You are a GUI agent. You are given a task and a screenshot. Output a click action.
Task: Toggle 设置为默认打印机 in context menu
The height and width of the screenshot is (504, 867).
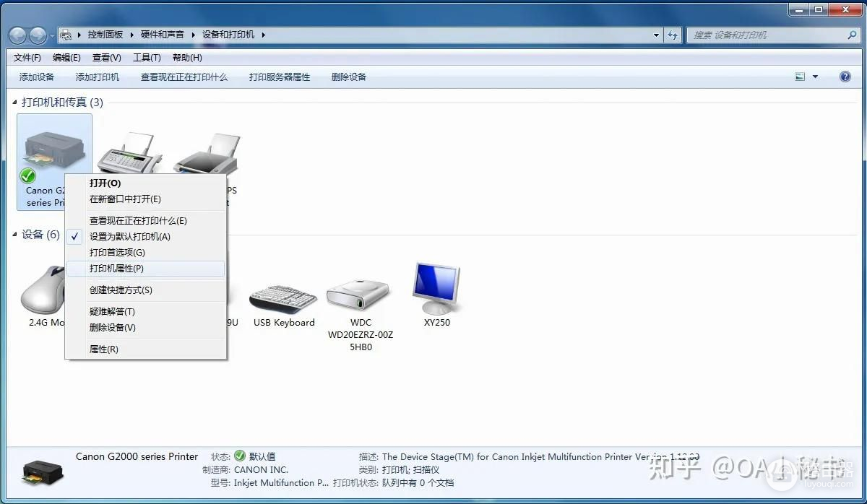pos(129,237)
